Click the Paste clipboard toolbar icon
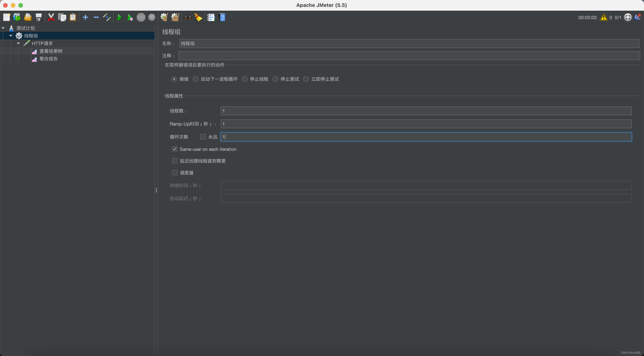644x356 pixels. [x=73, y=17]
